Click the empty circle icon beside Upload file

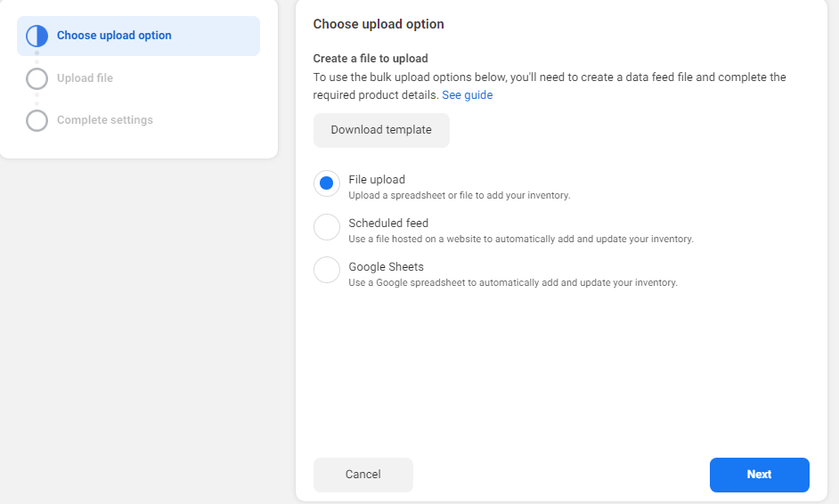point(37,78)
